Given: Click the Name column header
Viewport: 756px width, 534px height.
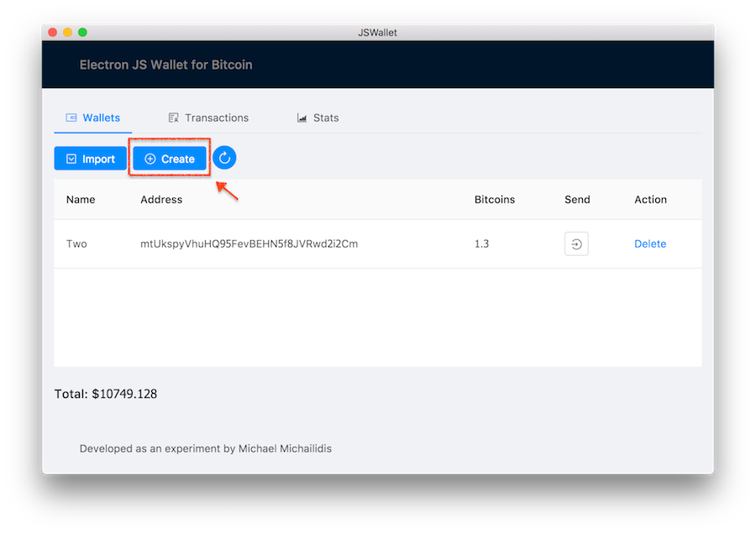Looking at the screenshot, I should tap(81, 200).
